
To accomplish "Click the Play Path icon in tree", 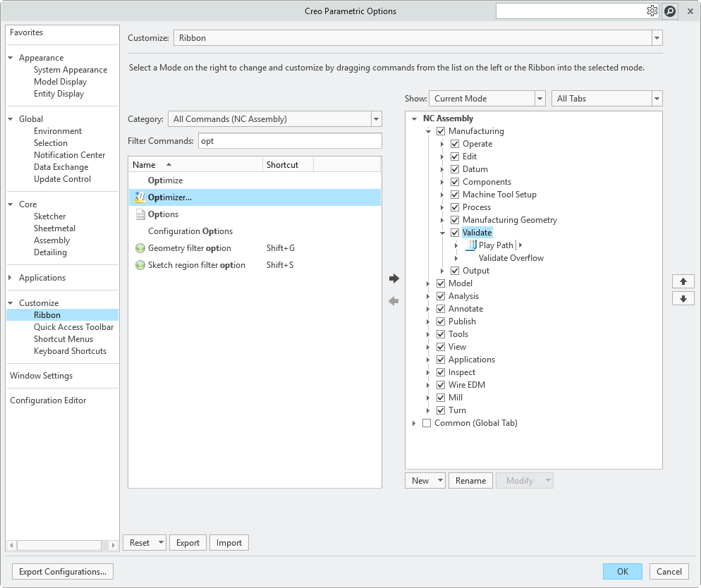I will point(471,245).
